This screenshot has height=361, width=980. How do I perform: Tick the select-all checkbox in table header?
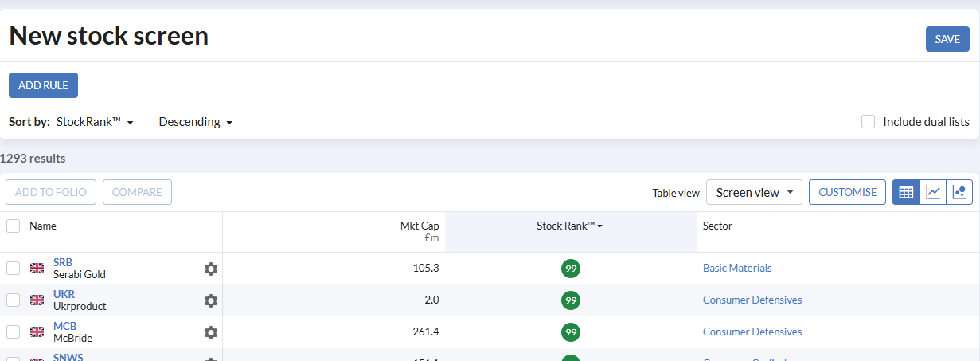(x=13, y=226)
